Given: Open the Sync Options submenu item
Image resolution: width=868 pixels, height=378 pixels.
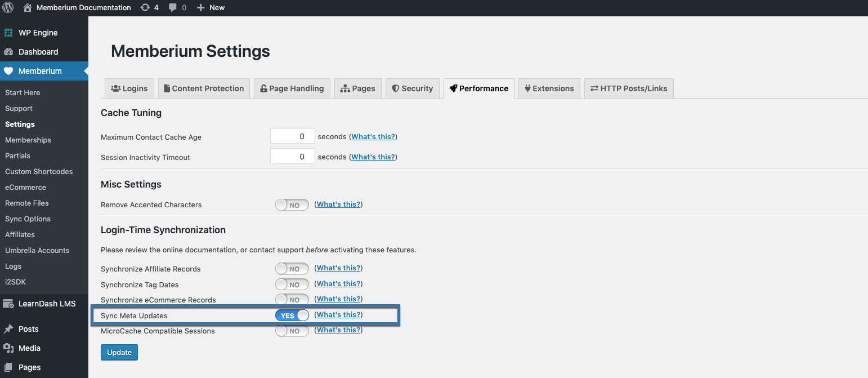Looking at the screenshot, I should click(28, 219).
